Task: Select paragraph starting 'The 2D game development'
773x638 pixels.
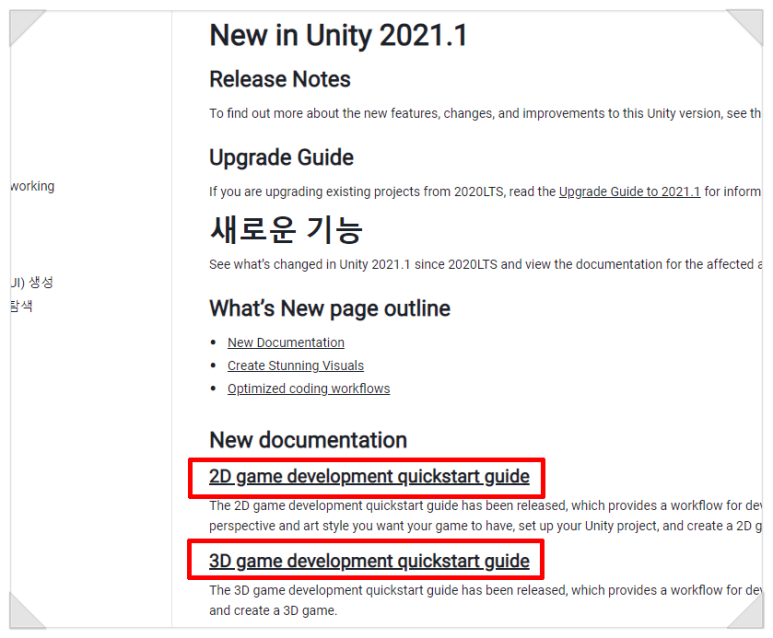Action: coord(485,516)
